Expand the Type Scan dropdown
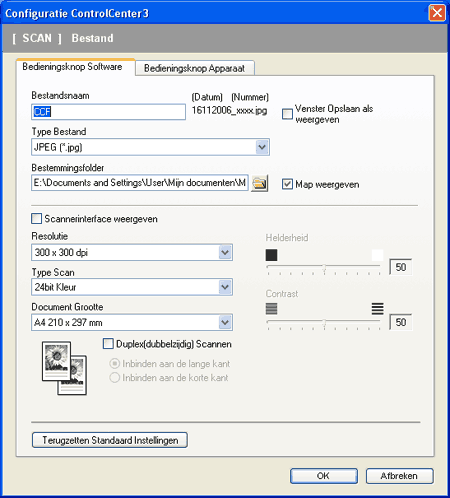The image size is (450, 498). click(x=225, y=287)
